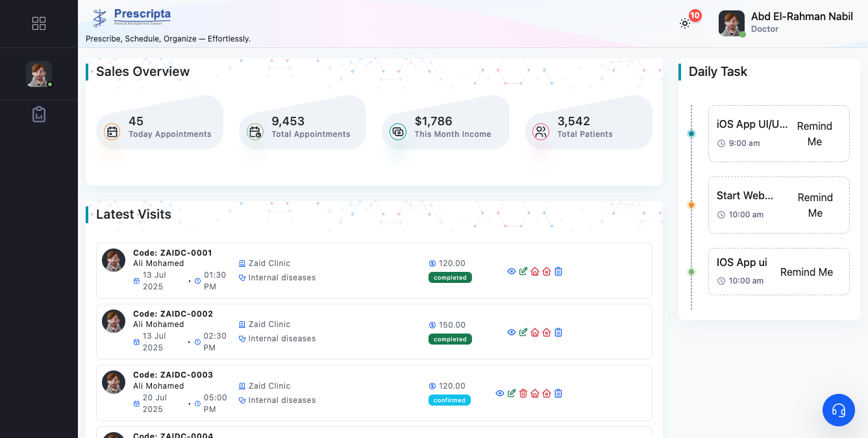The width and height of the screenshot is (868, 438).
Task: Open the clipboard details icon for ZAIDC-0002
Action: point(558,332)
